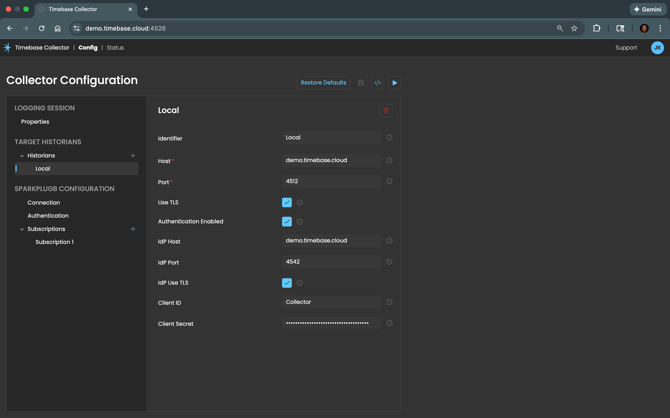Uncheck the IdP Use TLS checkbox
The height and width of the screenshot is (418, 670).
287,283
